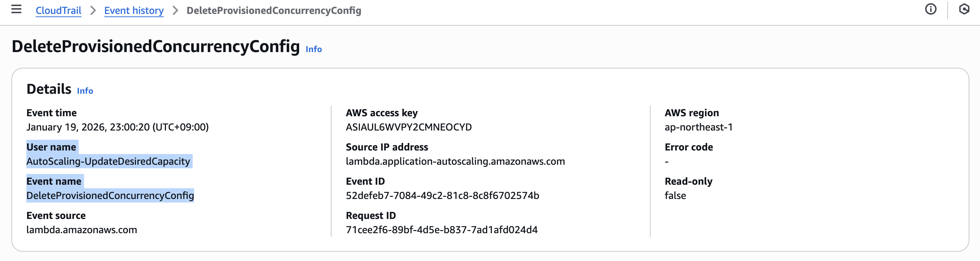Click the Event ID value starting with 52defeb7
Screen dimensions: 980x261
point(442,196)
